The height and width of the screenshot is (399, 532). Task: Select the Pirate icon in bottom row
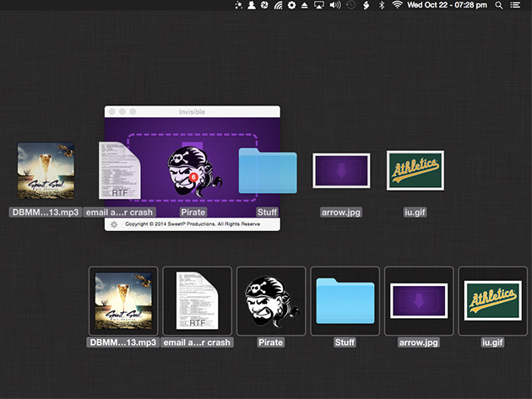[x=271, y=301]
